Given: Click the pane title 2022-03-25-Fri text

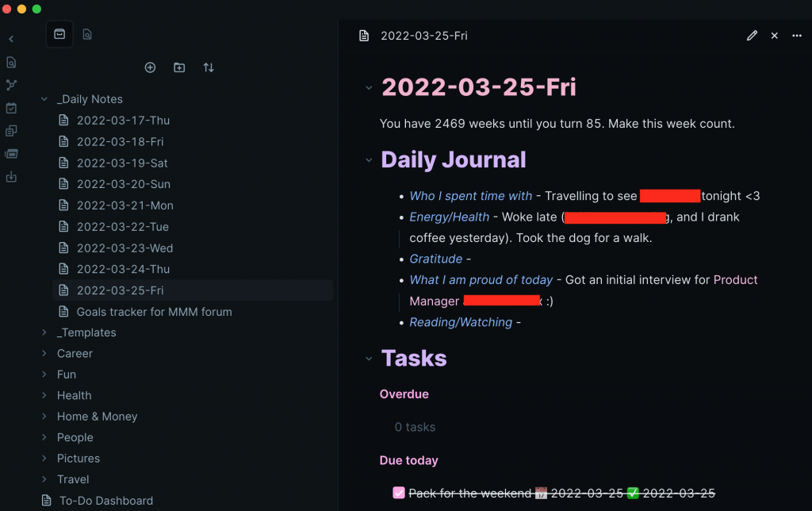Looking at the screenshot, I should coord(423,35).
